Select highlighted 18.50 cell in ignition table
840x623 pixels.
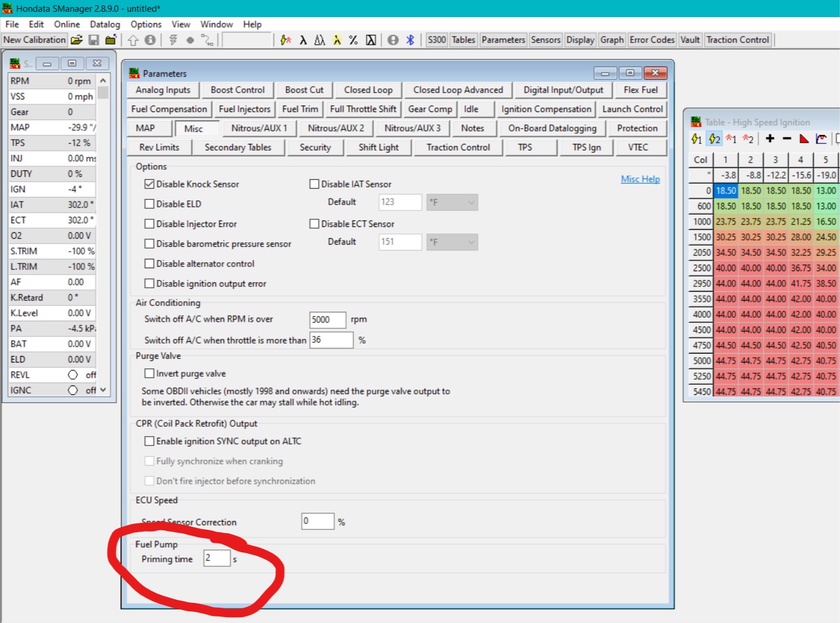726,191
